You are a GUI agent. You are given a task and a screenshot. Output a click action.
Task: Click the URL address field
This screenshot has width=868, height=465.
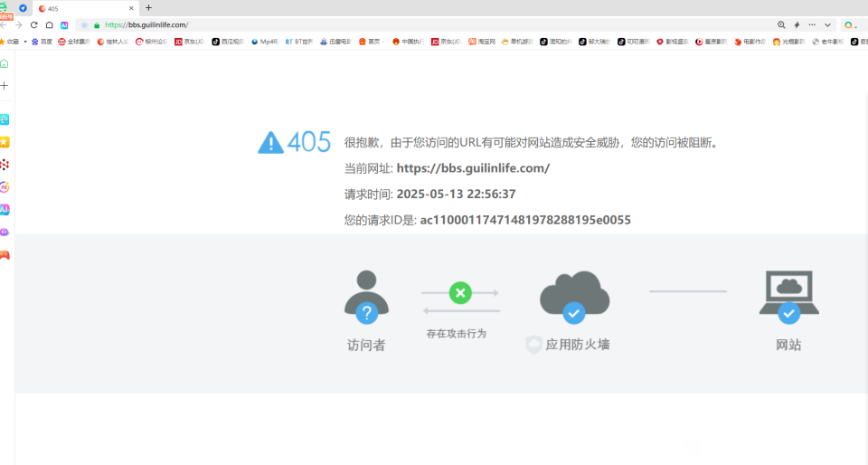362,25
